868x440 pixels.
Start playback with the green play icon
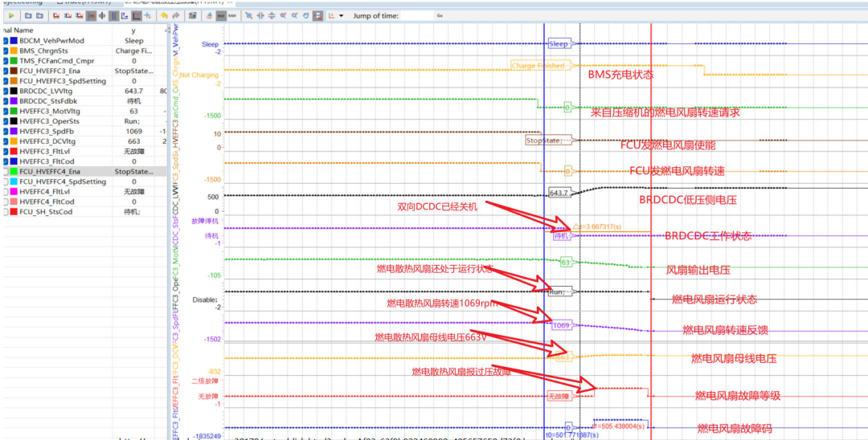(x=11, y=15)
